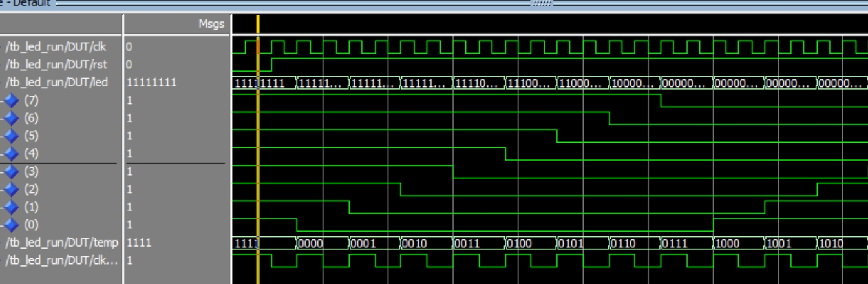The height and width of the screenshot is (284, 868).
Task: Click the clk value 0 in Msgs column
Action: coord(129,47)
